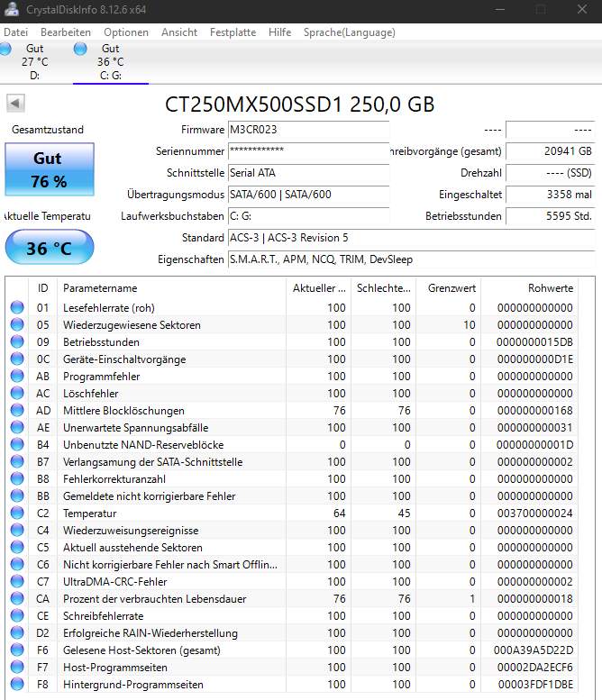Click the raw value 0000000015DB
602x700 pixels.
[x=534, y=342]
